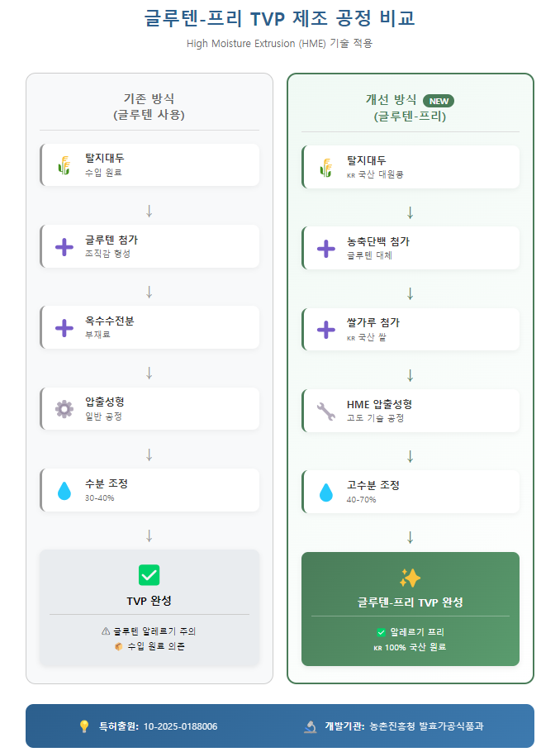Click the microscope icon next to 개발기관
The height and width of the screenshot is (752, 560).
click(311, 726)
